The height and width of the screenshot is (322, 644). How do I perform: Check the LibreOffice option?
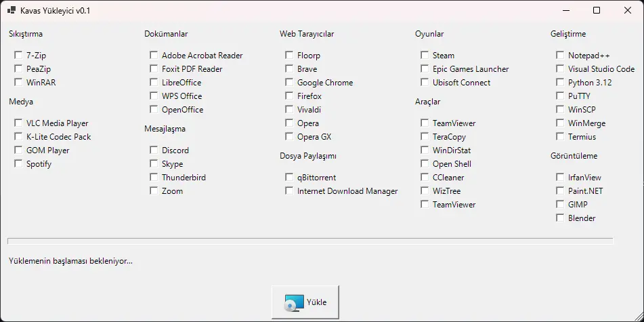coord(154,82)
